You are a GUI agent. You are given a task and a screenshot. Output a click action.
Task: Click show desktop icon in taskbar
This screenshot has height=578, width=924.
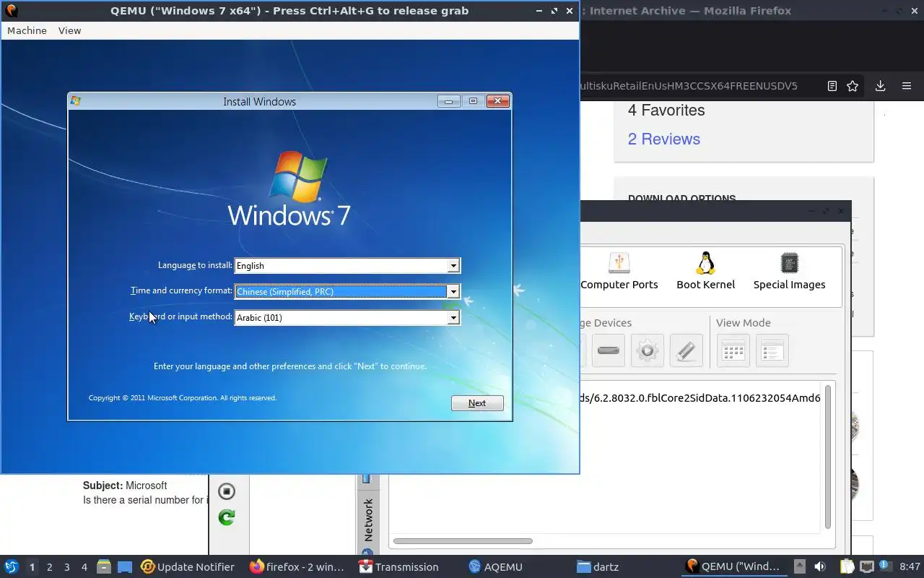point(124,566)
